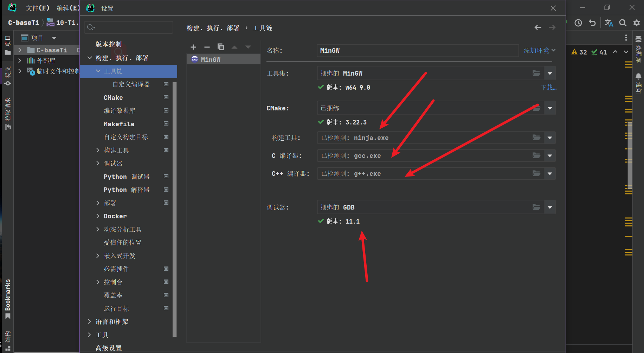
Task: Open the Structure tool window
Action: point(7,341)
